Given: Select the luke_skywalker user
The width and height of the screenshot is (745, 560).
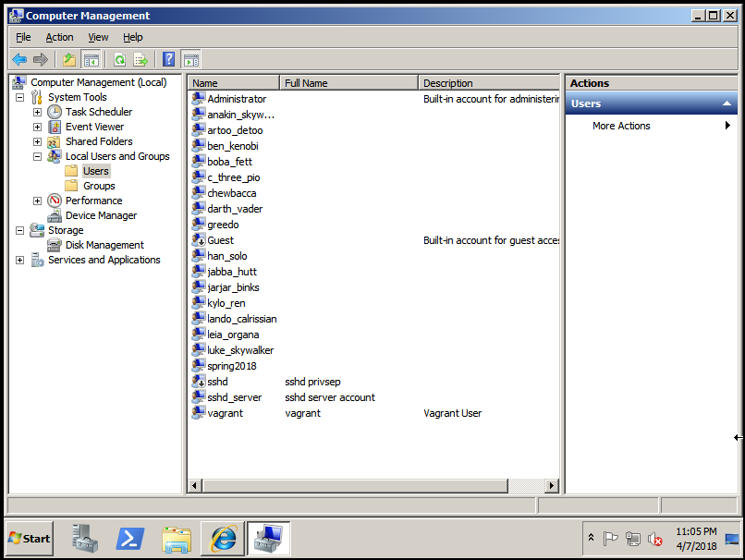Looking at the screenshot, I should [x=240, y=350].
